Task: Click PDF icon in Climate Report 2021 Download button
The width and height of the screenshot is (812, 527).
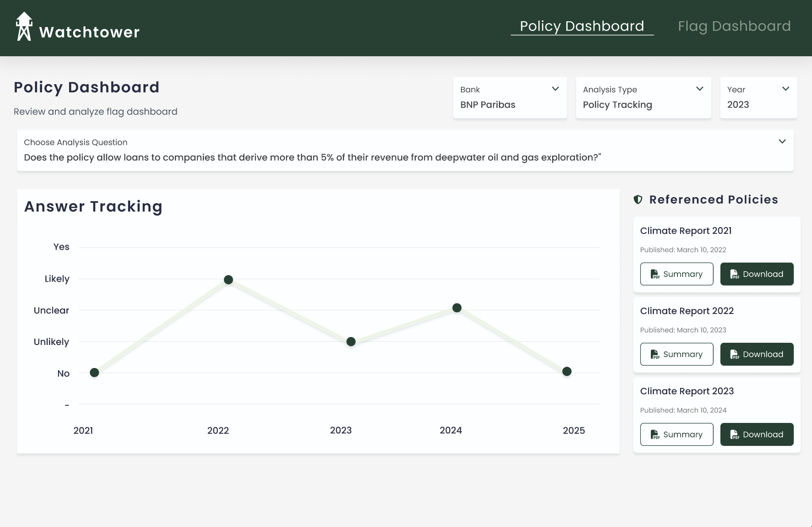Action: click(x=735, y=274)
